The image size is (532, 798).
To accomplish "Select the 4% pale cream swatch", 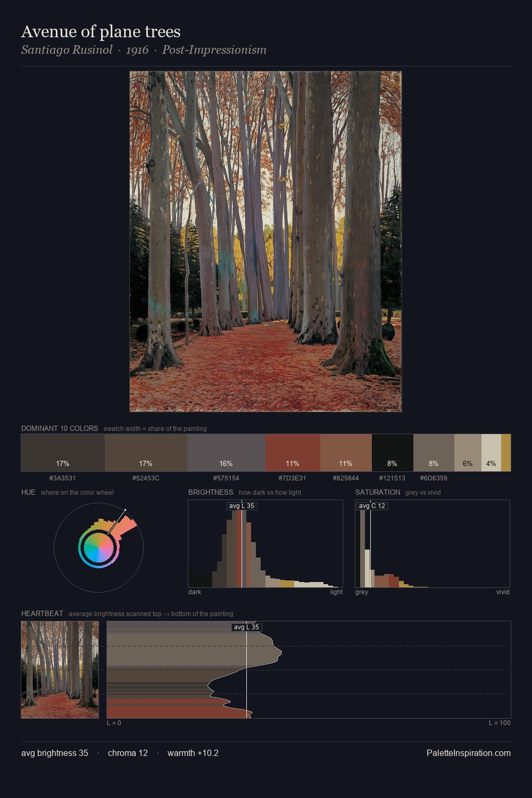I will point(491,453).
